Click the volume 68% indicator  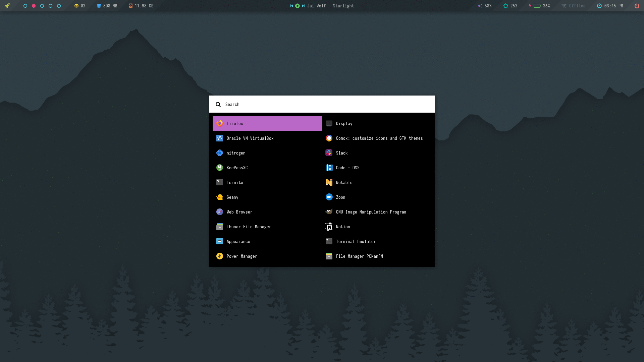pos(485,6)
